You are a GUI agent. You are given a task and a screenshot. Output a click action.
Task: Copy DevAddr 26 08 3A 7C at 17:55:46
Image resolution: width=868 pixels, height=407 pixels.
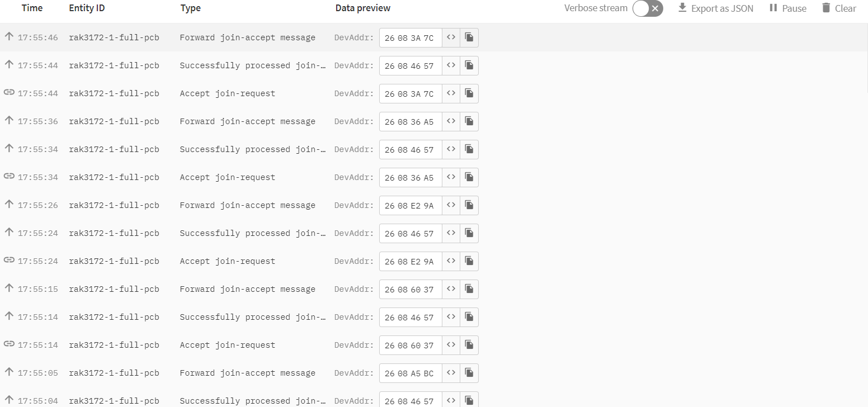click(469, 37)
